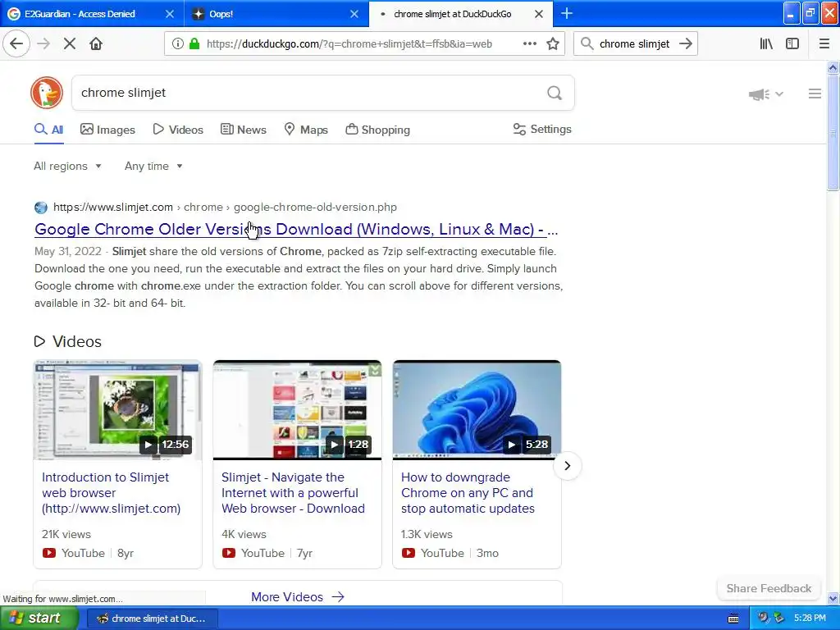The width and height of the screenshot is (840, 630).
Task: Open the Library bookshelf icon
Action: tap(766, 43)
